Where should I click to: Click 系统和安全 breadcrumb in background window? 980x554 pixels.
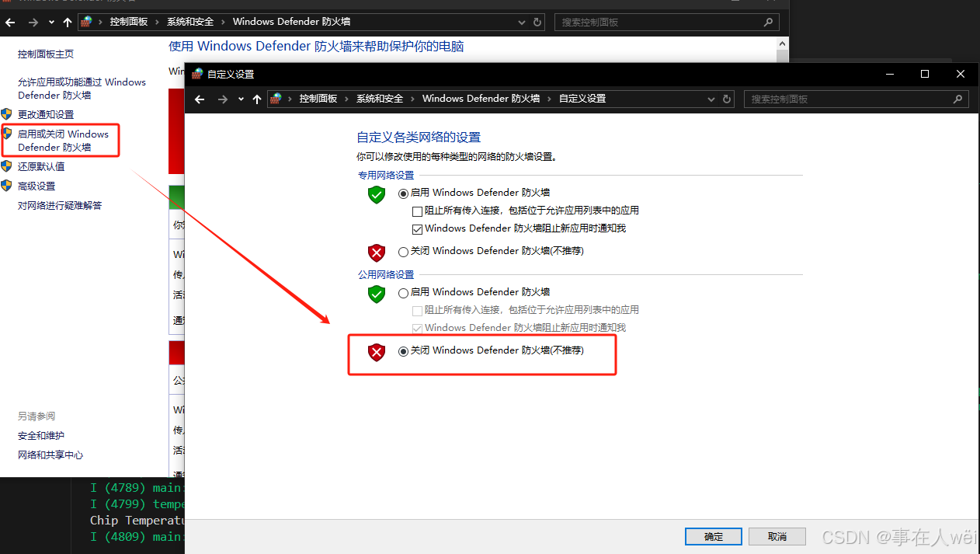point(190,22)
